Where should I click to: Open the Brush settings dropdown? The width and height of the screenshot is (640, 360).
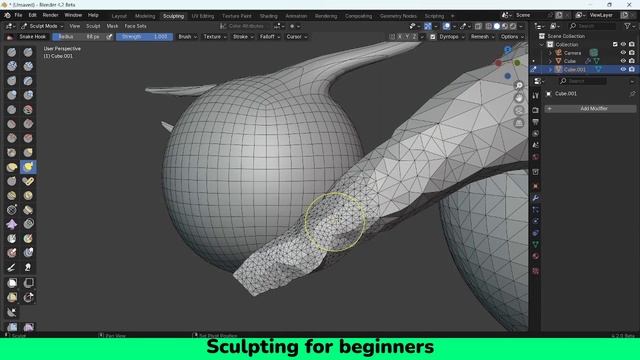pos(188,37)
